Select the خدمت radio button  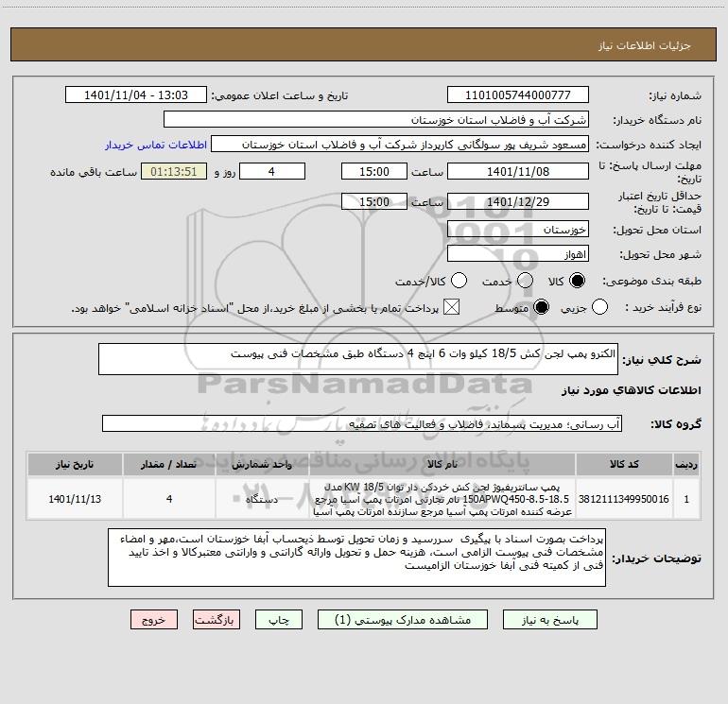pyautogui.click(x=525, y=281)
